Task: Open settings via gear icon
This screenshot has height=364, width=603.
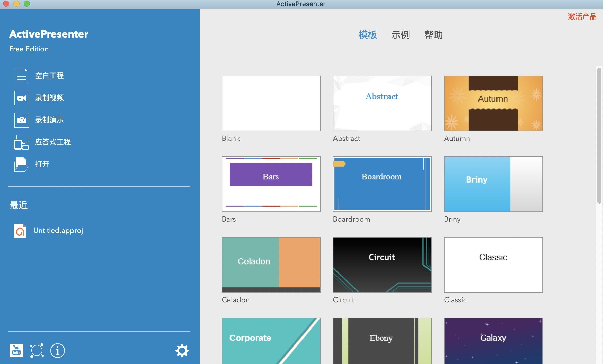Action: [182, 350]
